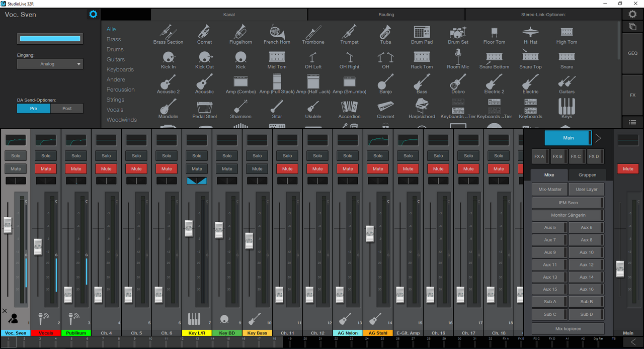
Task: Set DA send option to Pre
Action: coord(34,108)
